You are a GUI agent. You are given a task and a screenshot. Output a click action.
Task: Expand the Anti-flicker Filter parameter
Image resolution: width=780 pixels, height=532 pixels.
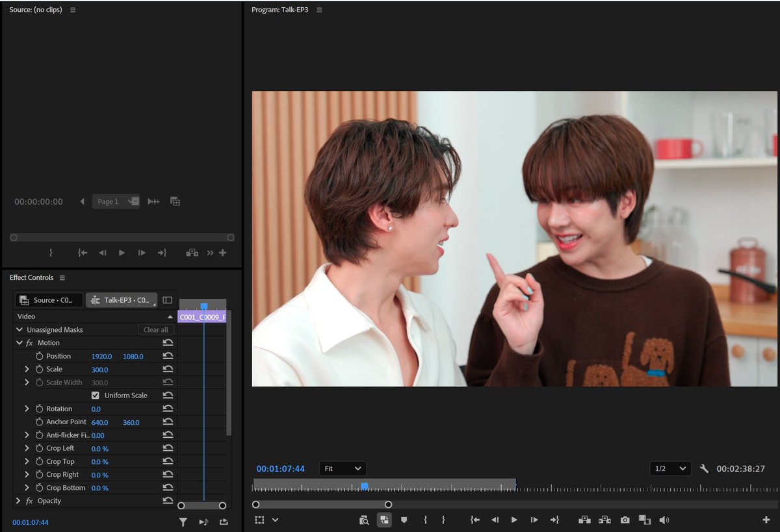[x=27, y=435]
